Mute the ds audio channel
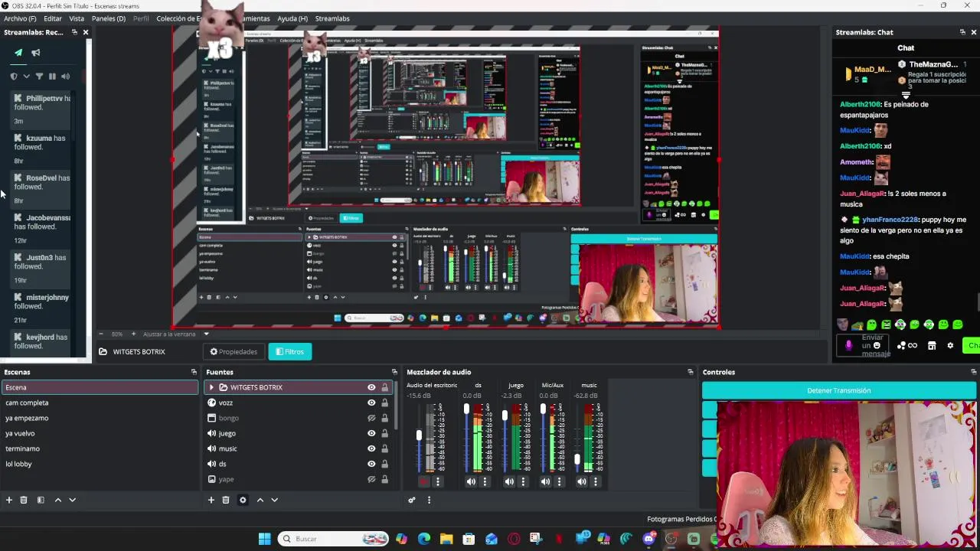980x551 pixels. (x=471, y=481)
